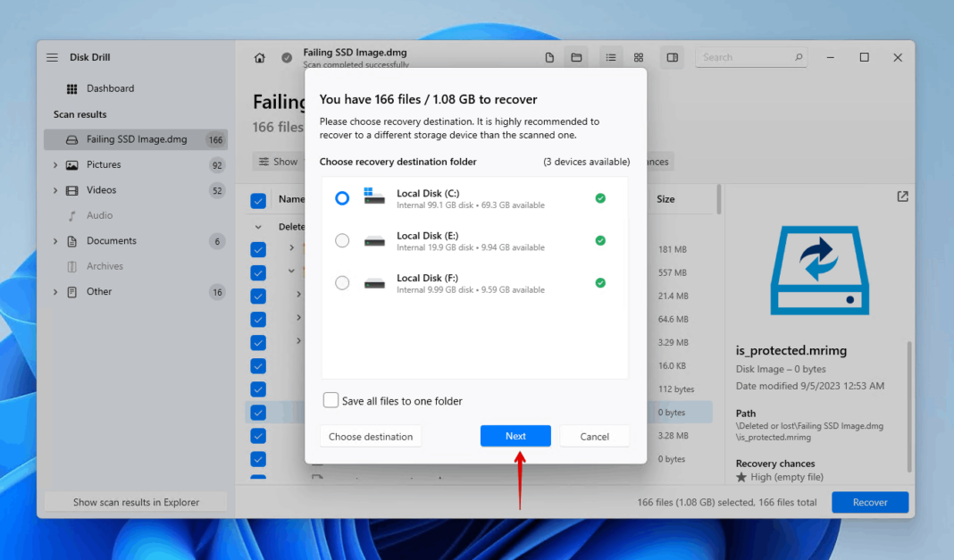Open Dashboard from the sidebar
This screenshot has height=560, width=954.
point(110,88)
